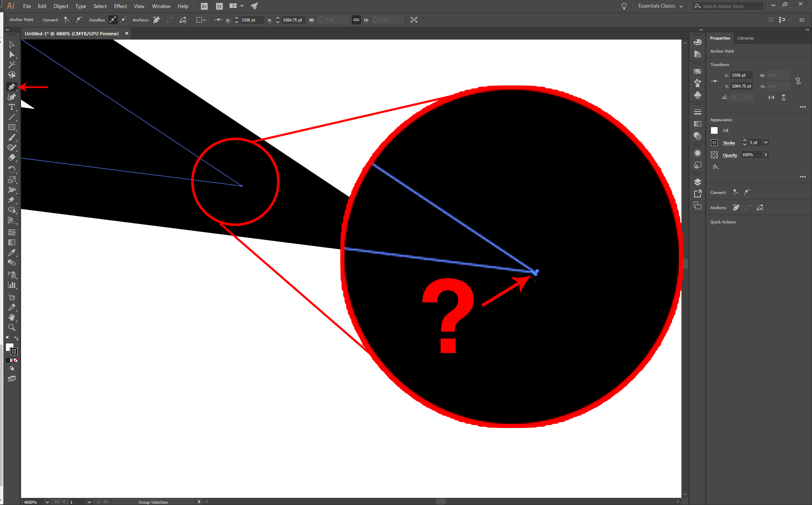Select the Eyedropper tool
The width and height of the screenshot is (812, 505).
click(x=11, y=253)
